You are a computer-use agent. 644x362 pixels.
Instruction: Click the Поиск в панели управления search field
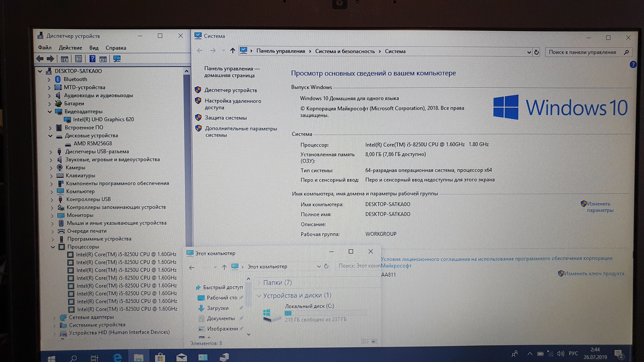click(583, 52)
